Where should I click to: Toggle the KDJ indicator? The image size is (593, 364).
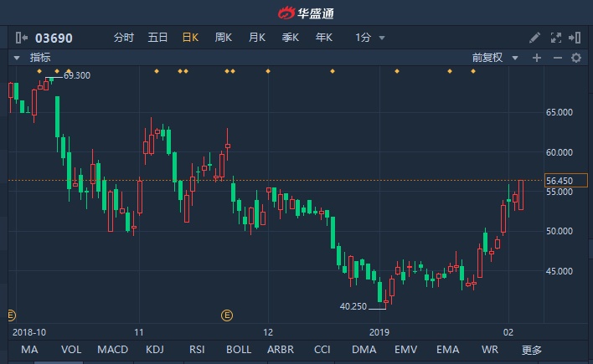click(155, 350)
